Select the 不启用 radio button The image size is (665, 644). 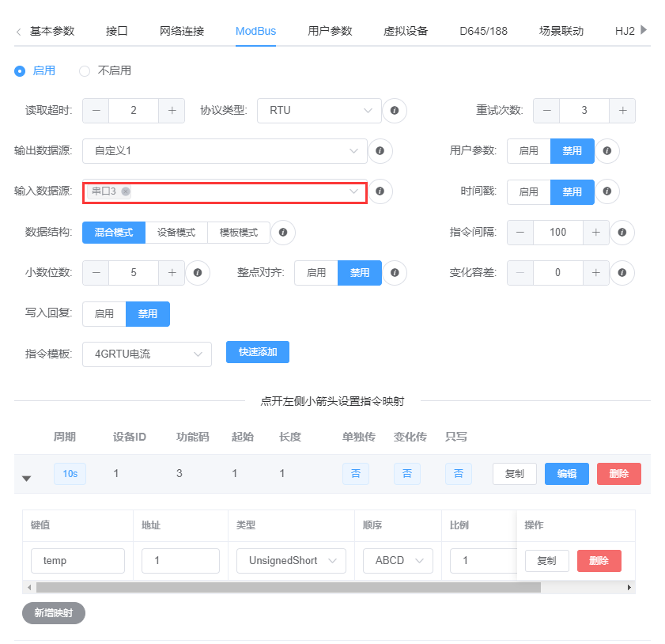coord(85,71)
